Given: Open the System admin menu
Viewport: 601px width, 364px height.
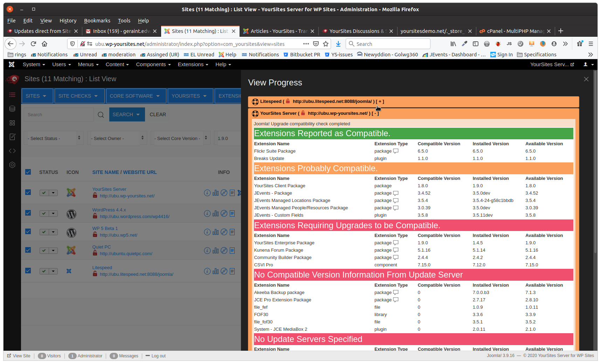Looking at the screenshot, I should tap(34, 64).
